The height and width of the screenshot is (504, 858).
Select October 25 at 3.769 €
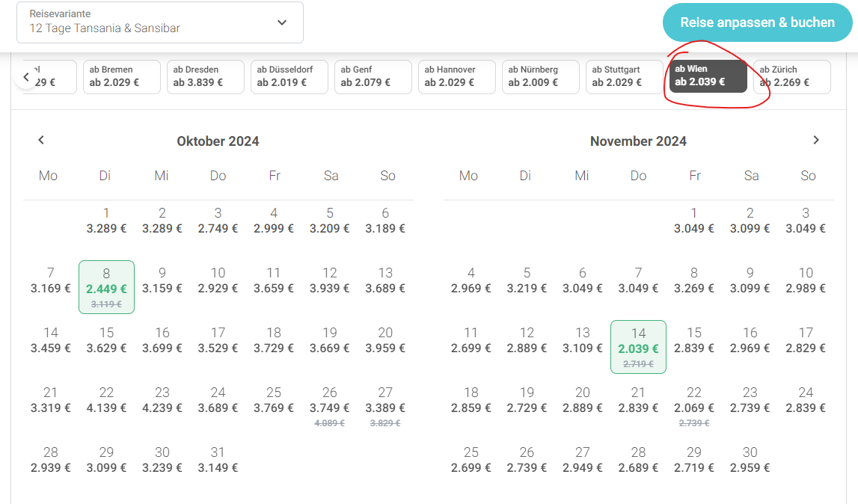coord(274,400)
